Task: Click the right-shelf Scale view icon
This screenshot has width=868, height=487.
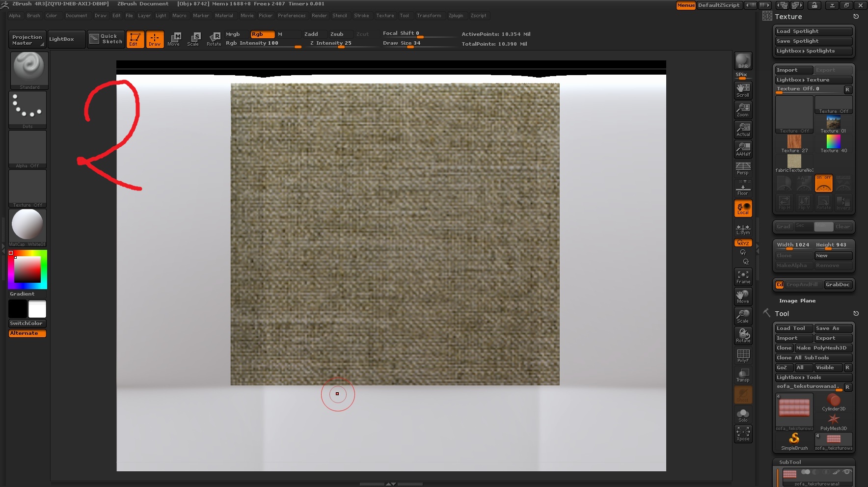Action: pyautogui.click(x=743, y=316)
